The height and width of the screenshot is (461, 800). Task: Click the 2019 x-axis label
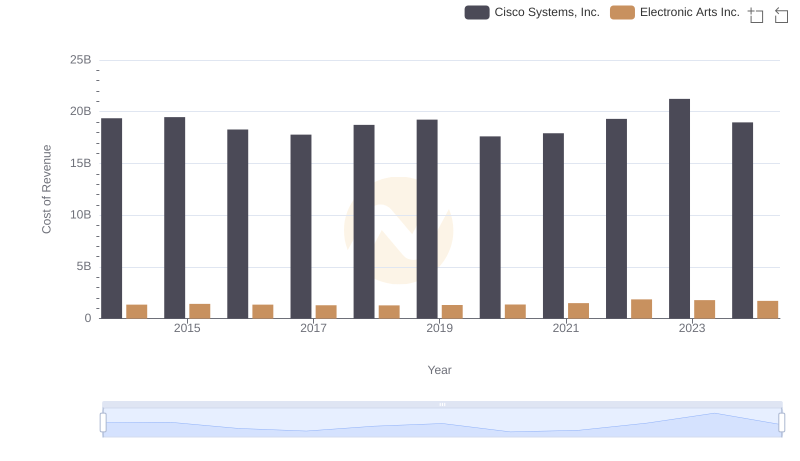point(439,328)
